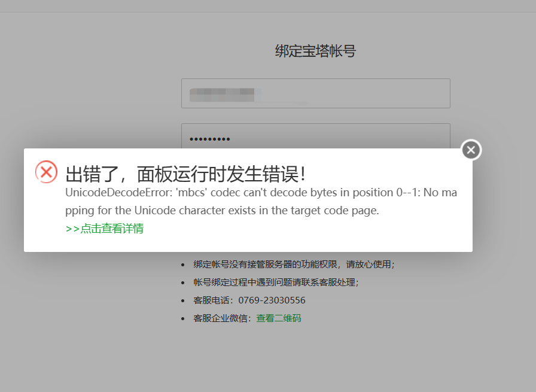Open the 查看二维码 QR code link

[279, 318]
